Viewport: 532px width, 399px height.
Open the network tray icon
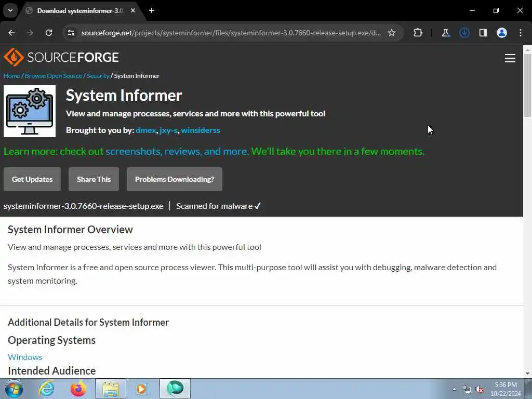467,389
